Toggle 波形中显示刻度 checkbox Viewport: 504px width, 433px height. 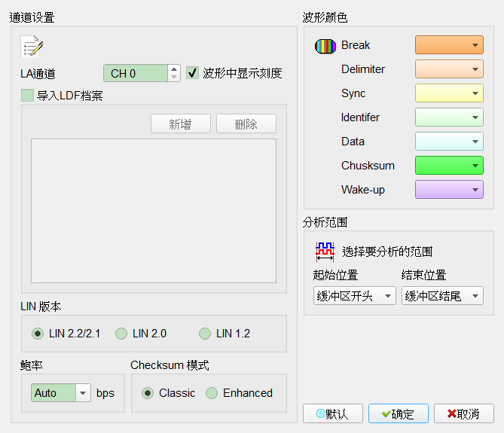pyautogui.click(x=192, y=73)
